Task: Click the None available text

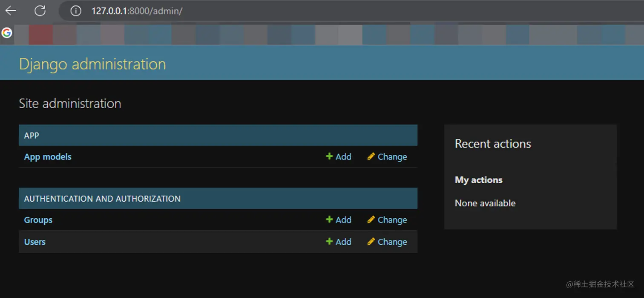Action: click(485, 203)
